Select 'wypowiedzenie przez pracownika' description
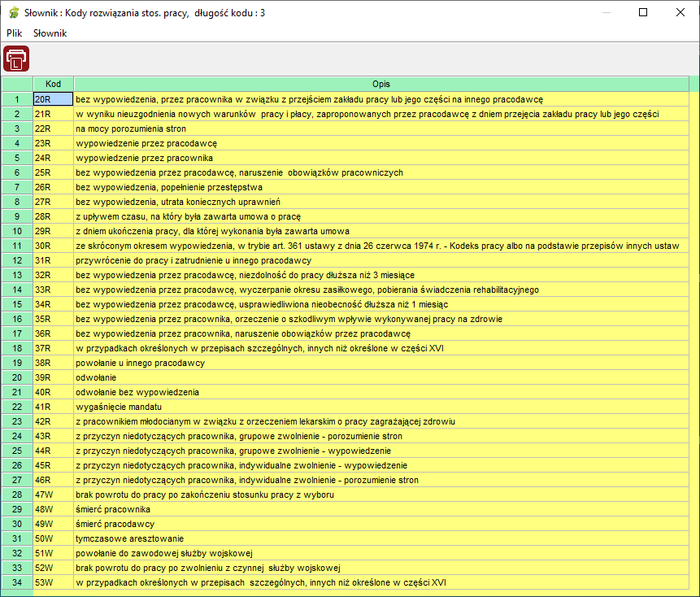 coord(381,158)
